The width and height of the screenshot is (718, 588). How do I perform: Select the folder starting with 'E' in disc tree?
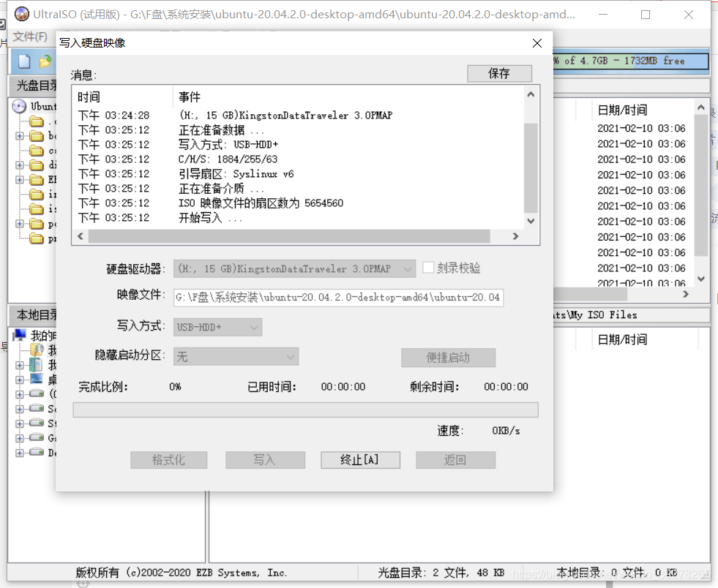click(37, 180)
